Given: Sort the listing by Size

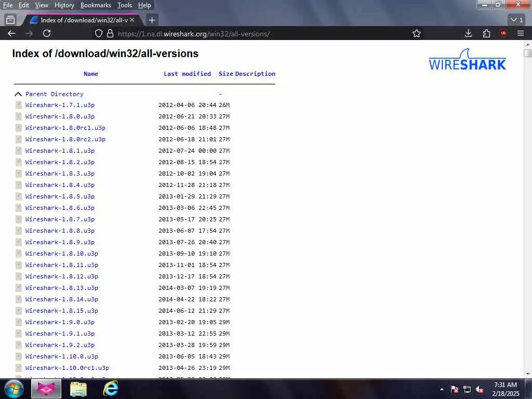Looking at the screenshot, I should tap(226, 74).
